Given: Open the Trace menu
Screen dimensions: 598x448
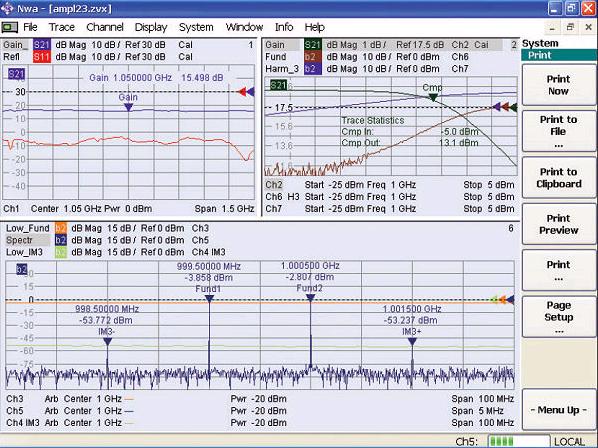Looking at the screenshot, I should (x=61, y=27).
